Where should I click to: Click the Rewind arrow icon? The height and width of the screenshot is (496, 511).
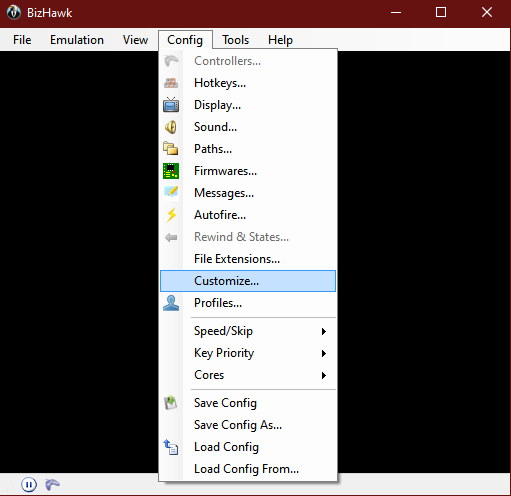click(x=171, y=237)
